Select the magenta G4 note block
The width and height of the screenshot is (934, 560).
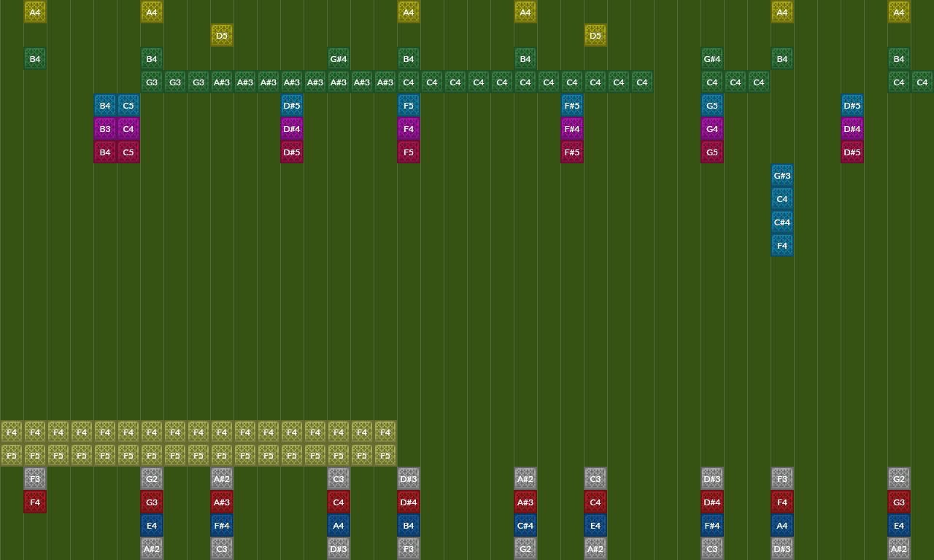point(712,128)
